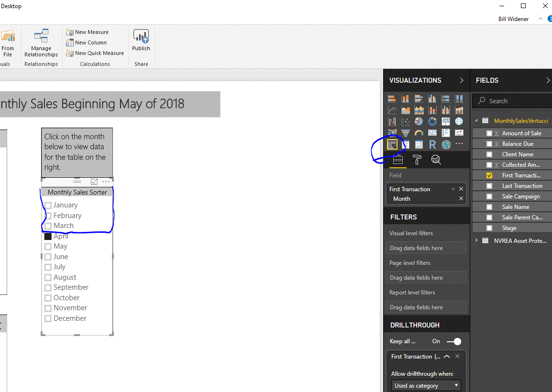552x392 pixels.
Task: Collapse the ribbon with the up chevron
Action: (541, 19)
